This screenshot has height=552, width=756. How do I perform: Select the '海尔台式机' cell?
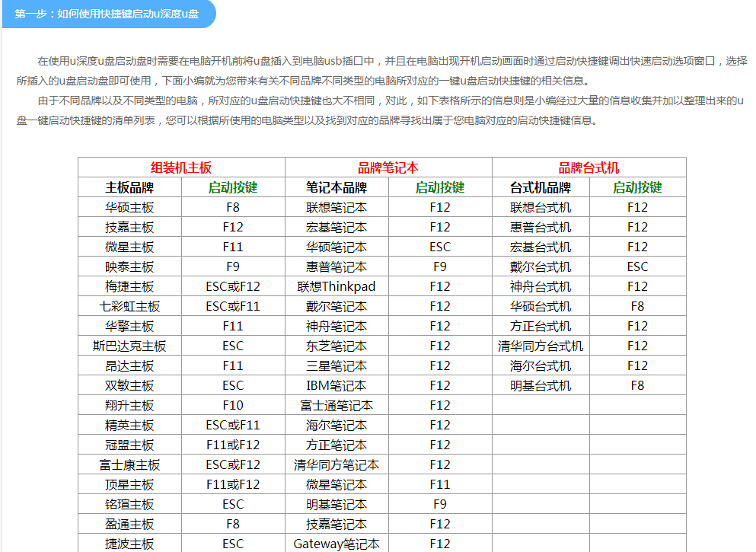click(x=541, y=365)
